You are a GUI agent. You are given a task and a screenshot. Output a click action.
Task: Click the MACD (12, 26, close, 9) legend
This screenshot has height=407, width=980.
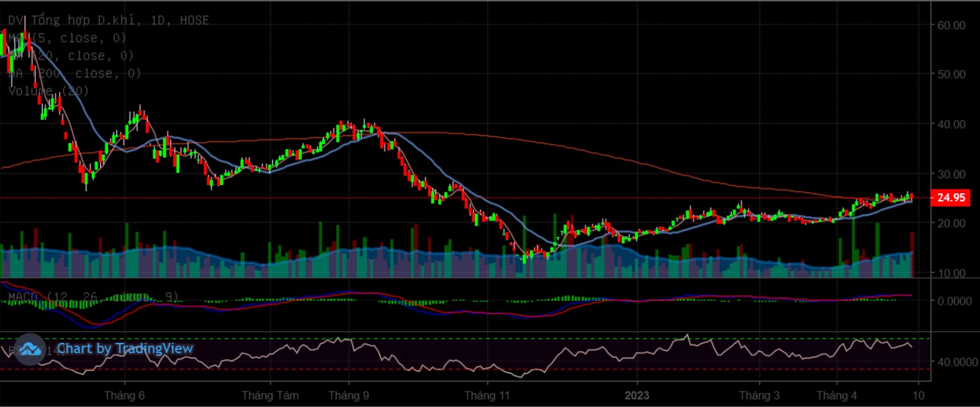click(93, 297)
